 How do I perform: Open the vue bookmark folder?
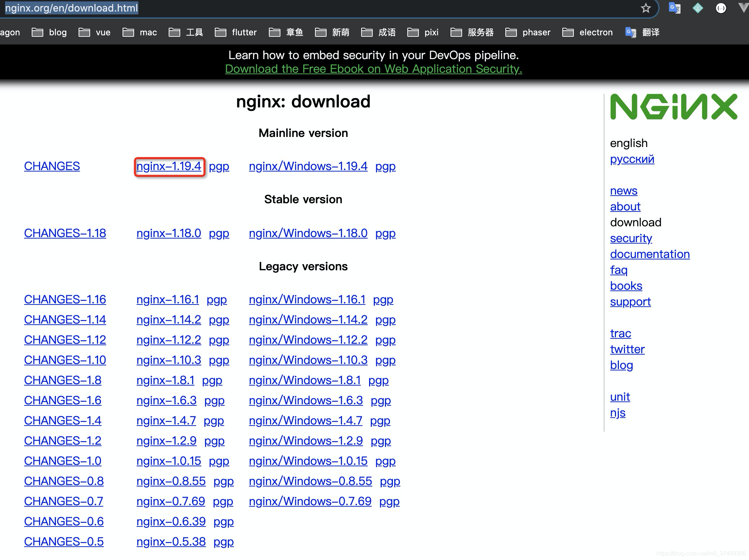95,32
